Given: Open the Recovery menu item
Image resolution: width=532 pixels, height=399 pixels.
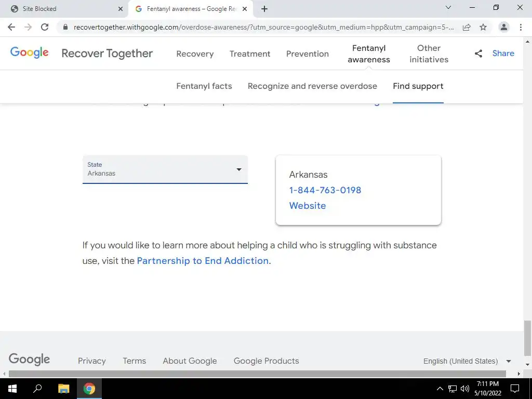Looking at the screenshot, I should pyautogui.click(x=195, y=54).
